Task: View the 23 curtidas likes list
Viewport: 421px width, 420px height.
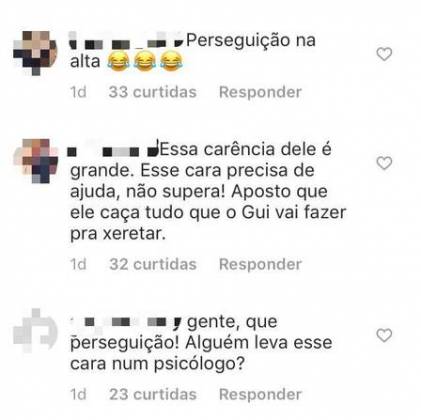Action: click(x=153, y=394)
